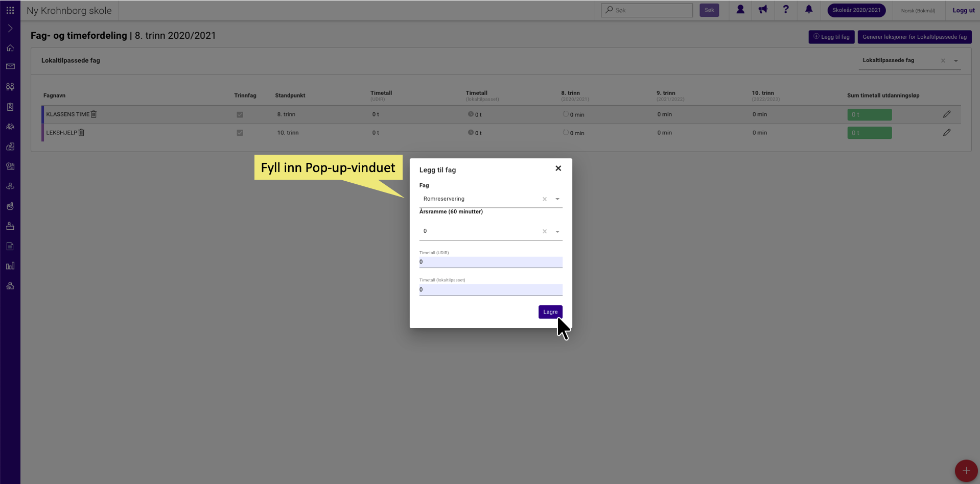980x484 pixels.
Task: Select the '8. trinn' Standpunkt cell for KLASSENS TIME
Action: point(286,114)
